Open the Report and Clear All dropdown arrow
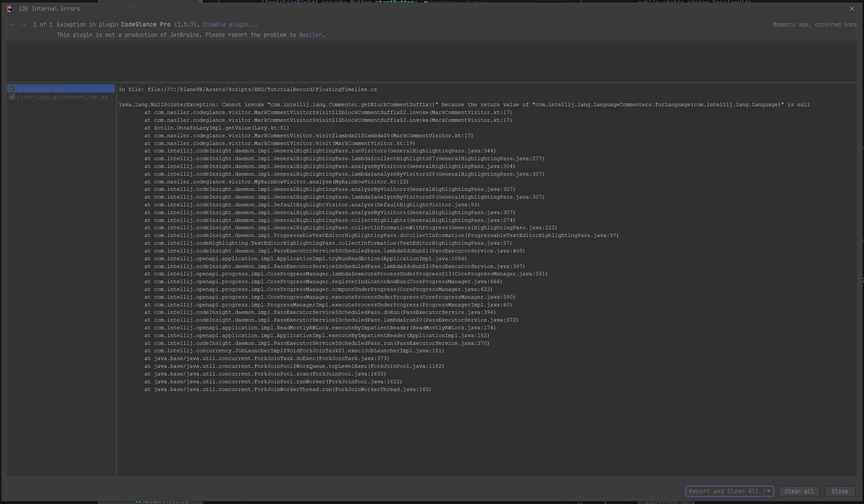864x504 pixels. pos(769,491)
